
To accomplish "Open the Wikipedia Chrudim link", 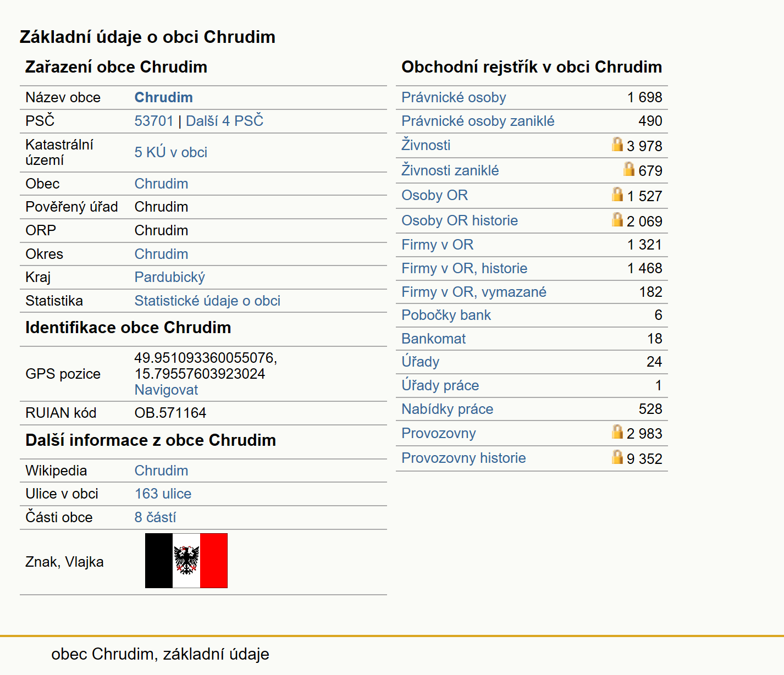I will [x=161, y=471].
